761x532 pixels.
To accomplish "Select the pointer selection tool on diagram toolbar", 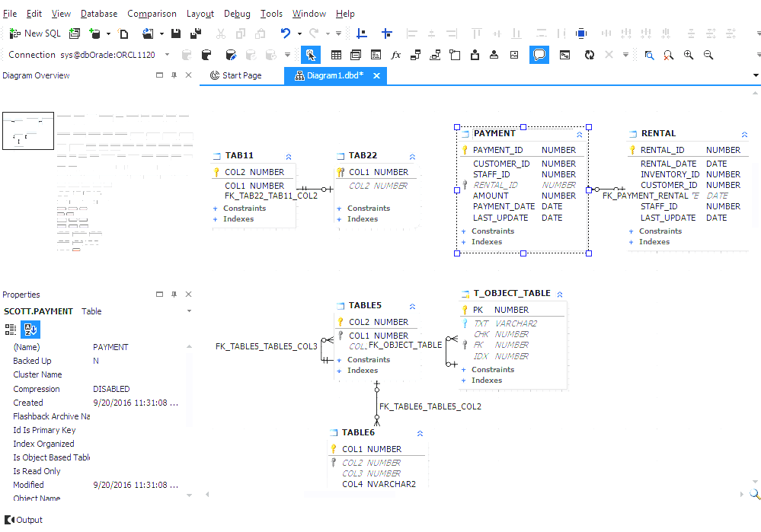I will 311,55.
